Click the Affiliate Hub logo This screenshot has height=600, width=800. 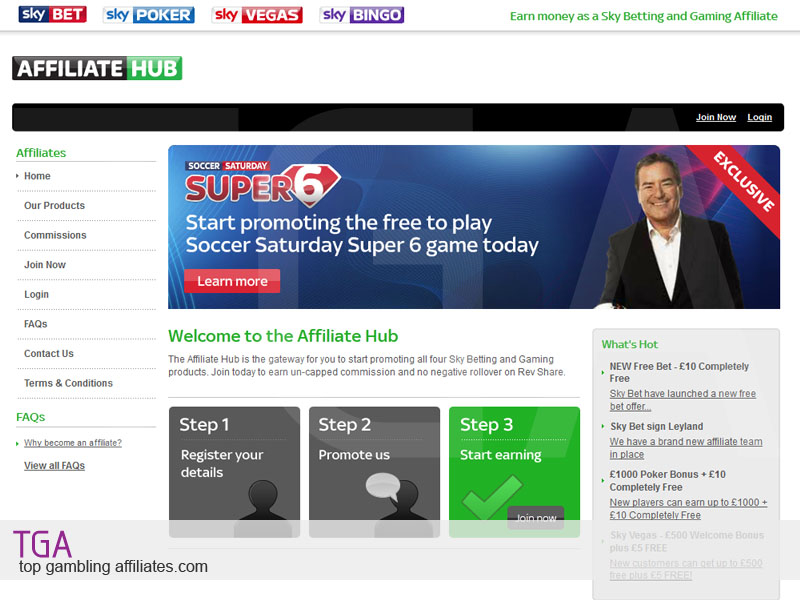97,68
